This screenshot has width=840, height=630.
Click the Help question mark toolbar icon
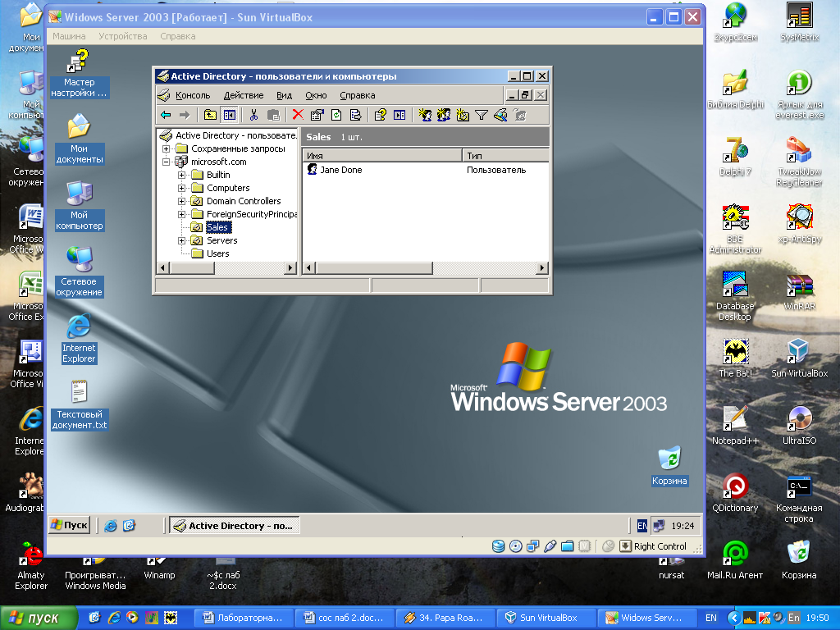(381, 115)
